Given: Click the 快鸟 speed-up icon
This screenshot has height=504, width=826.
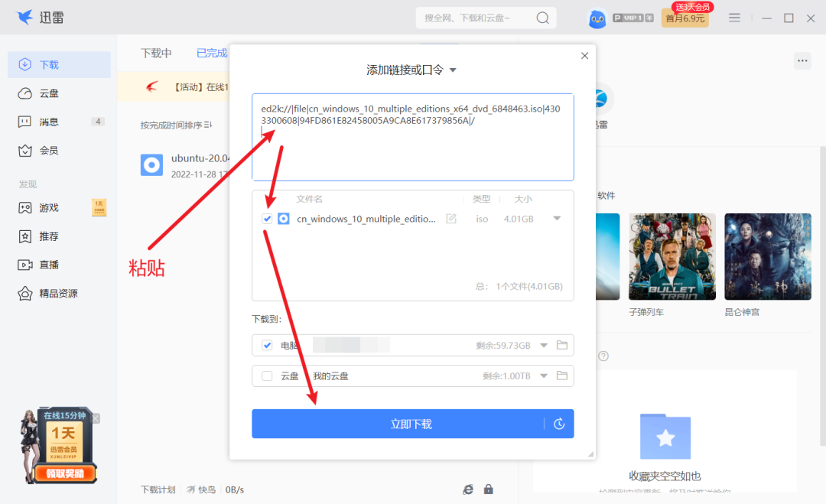Looking at the screenshot, I should click(190, 489).
